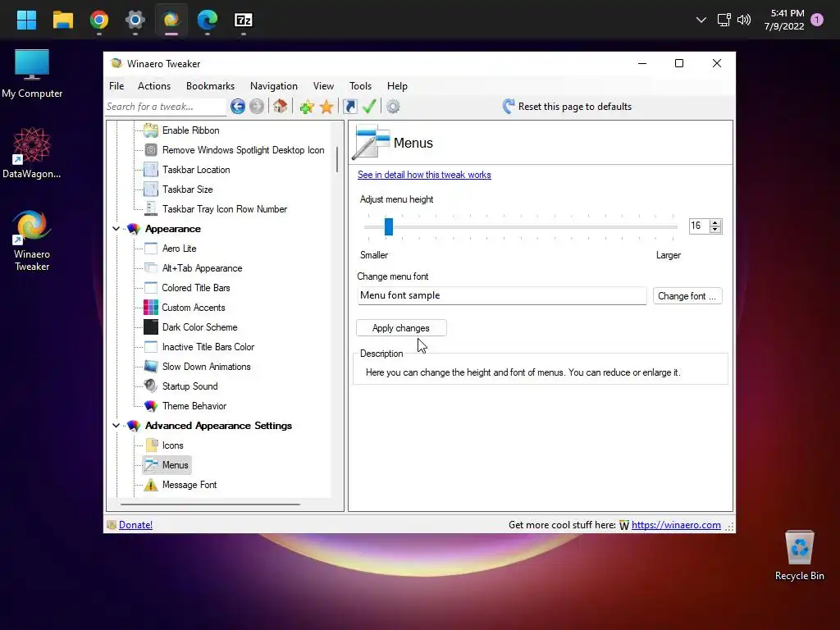The image size is (840, 630).
Task: Click the Apply changes button
Action: [401, 328]
